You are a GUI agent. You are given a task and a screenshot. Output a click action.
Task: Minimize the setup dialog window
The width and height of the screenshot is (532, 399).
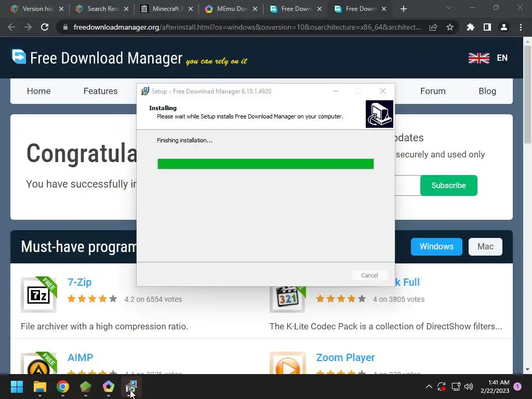(x=336, y=91)
